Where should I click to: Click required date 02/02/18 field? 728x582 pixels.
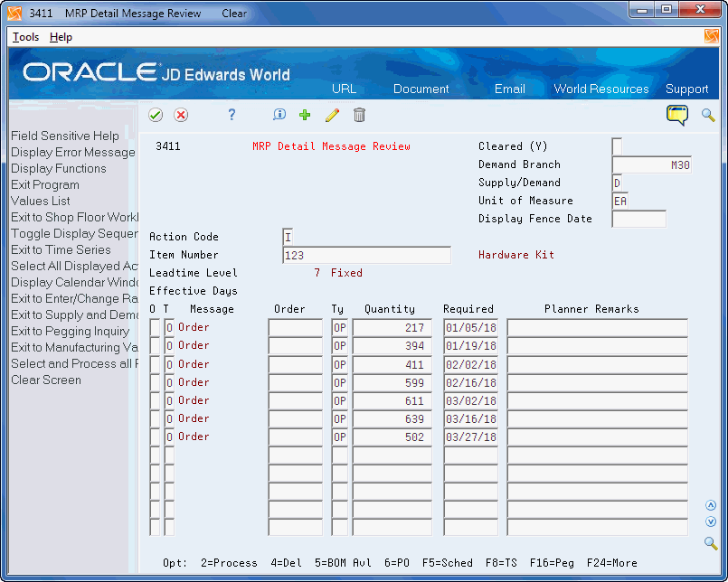coord(471,364)
